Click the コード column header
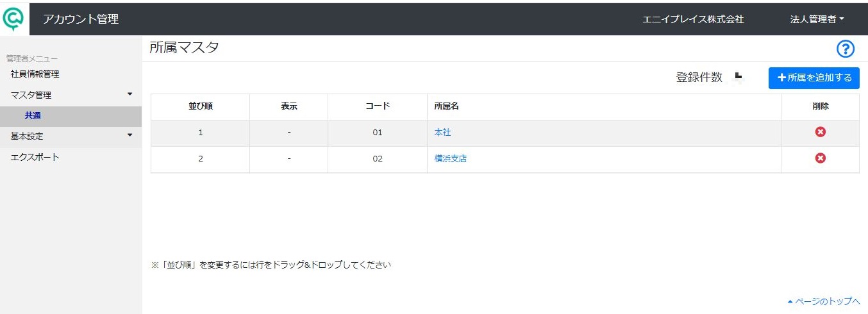 [x=377, y=106]
